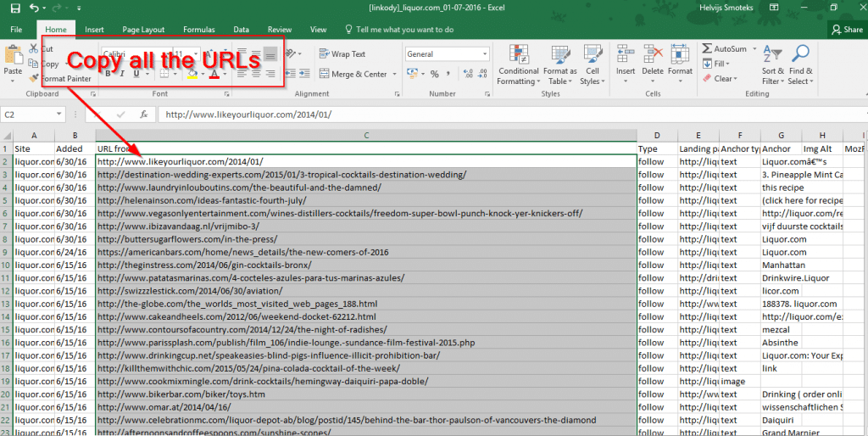This screenshot has height=436, width=868.
Task: Select column C header
Action: 366,135
